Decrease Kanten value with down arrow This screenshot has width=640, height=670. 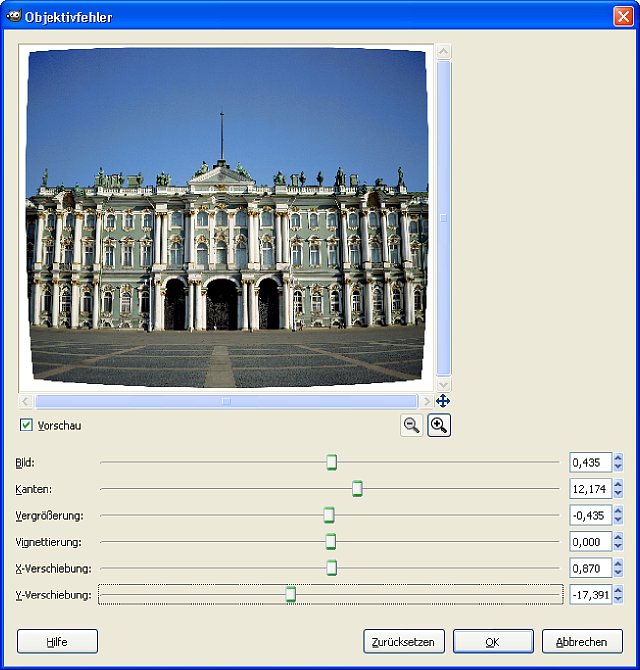(618, 494)
